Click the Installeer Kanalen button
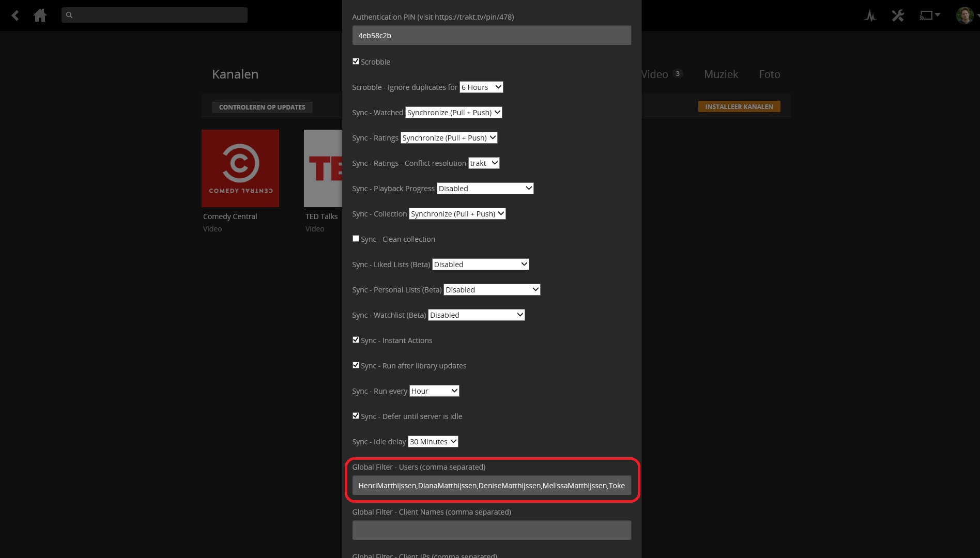 click(739, 107)
